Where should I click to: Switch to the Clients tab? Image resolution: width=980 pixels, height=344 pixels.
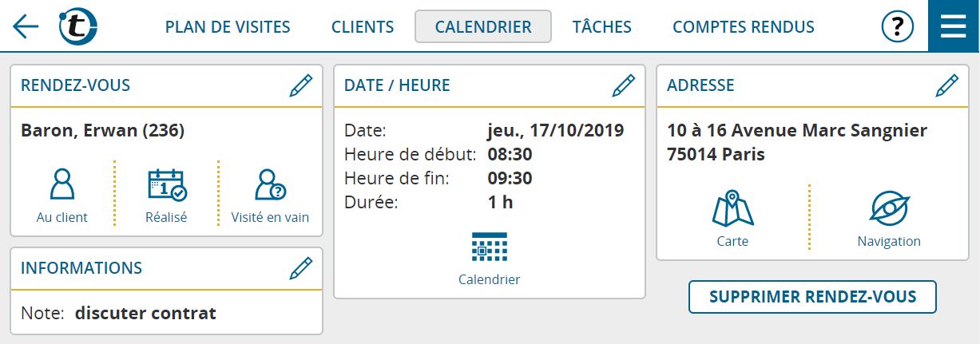[363, 27]
